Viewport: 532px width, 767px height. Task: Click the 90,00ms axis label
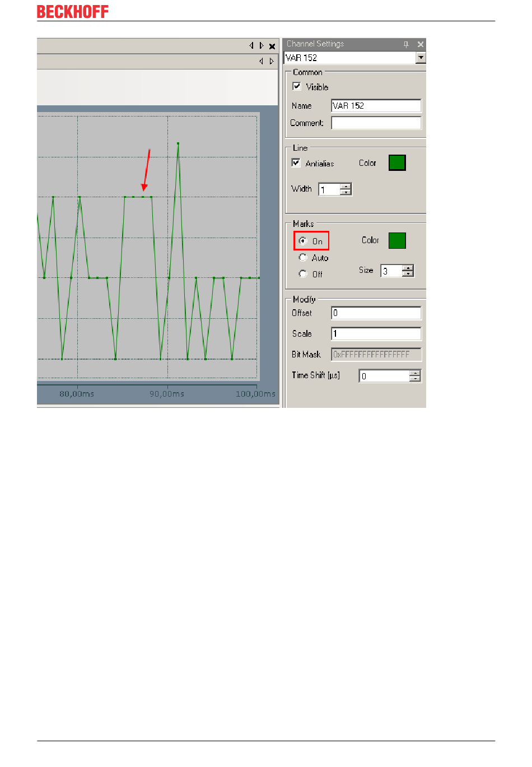[167, 394]
